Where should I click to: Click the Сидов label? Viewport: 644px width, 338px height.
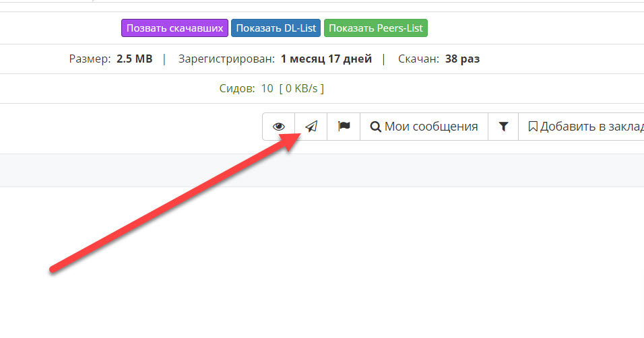click(x=237, y=88)
